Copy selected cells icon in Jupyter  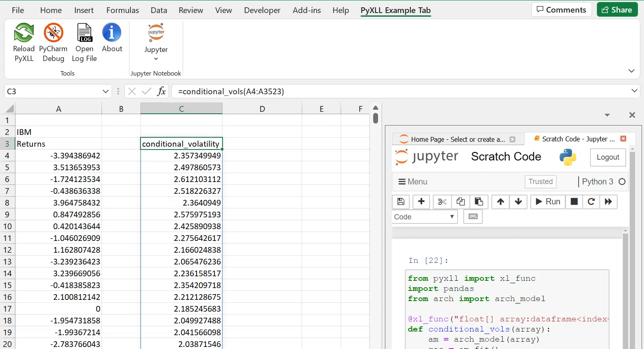[460, 202]
